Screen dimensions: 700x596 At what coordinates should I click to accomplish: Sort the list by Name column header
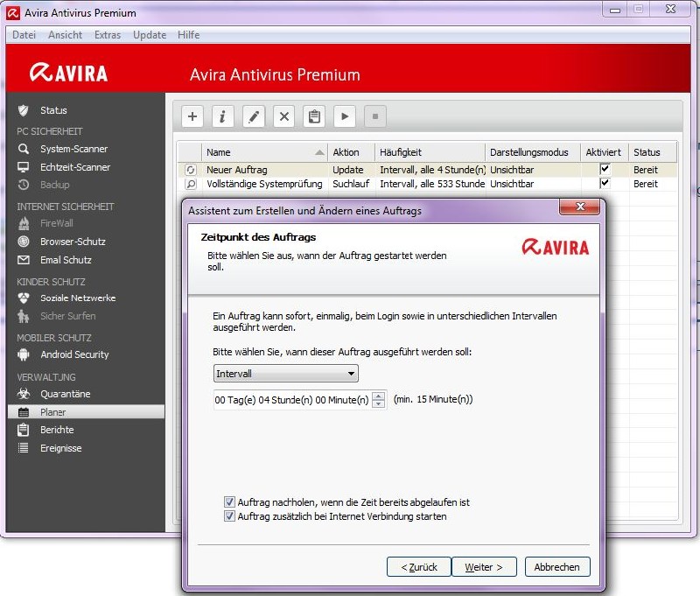(x=263, y=152)
